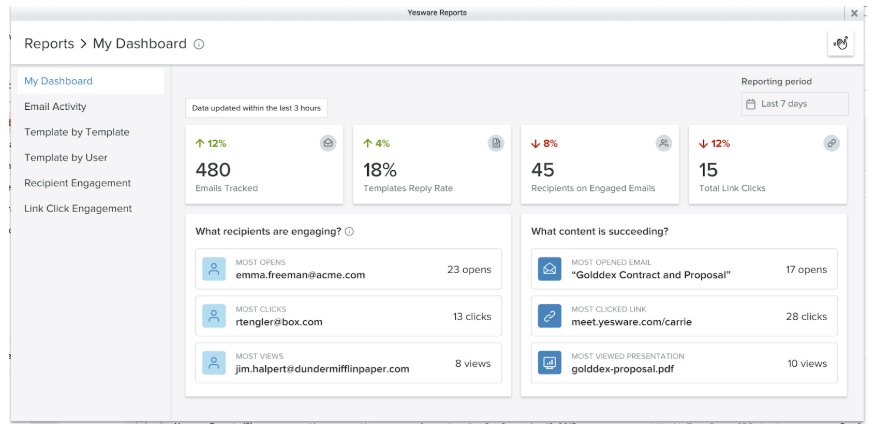The height and width of the screenshot is (427, 875).
Task: Click the link icon on Total Link Clicks card
Action: click(x=831, y=143)
